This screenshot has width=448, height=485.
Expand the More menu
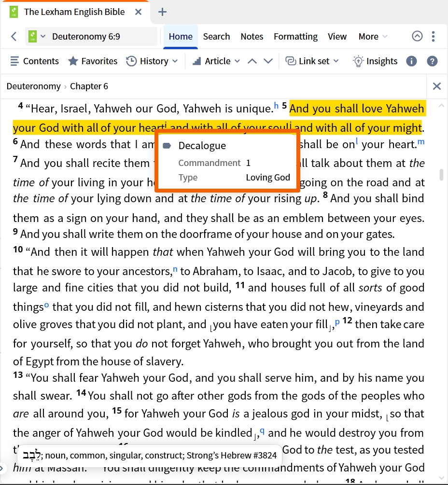coord(373,37)
